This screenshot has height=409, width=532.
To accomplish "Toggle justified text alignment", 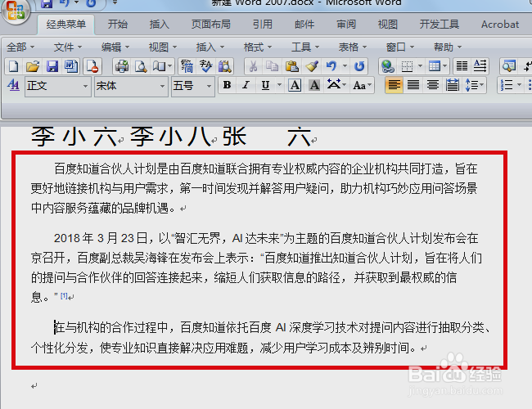I will tap(413, 85).
